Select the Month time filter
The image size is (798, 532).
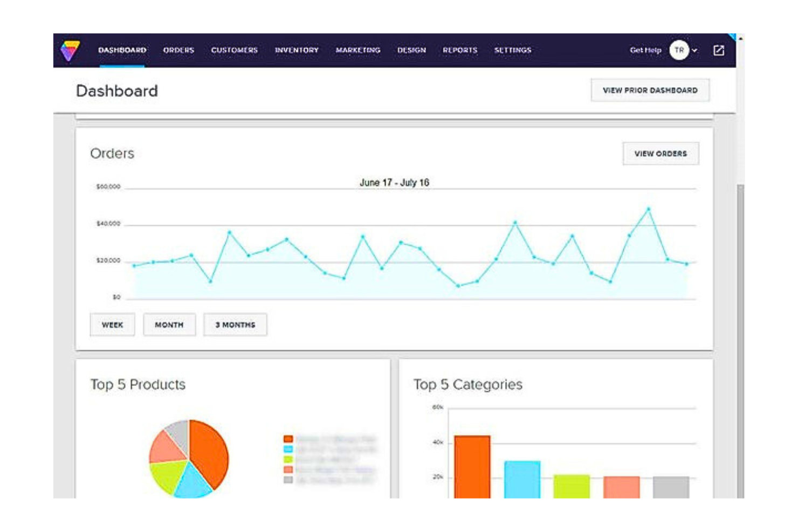pyautogui.click(x=170, y=324)
